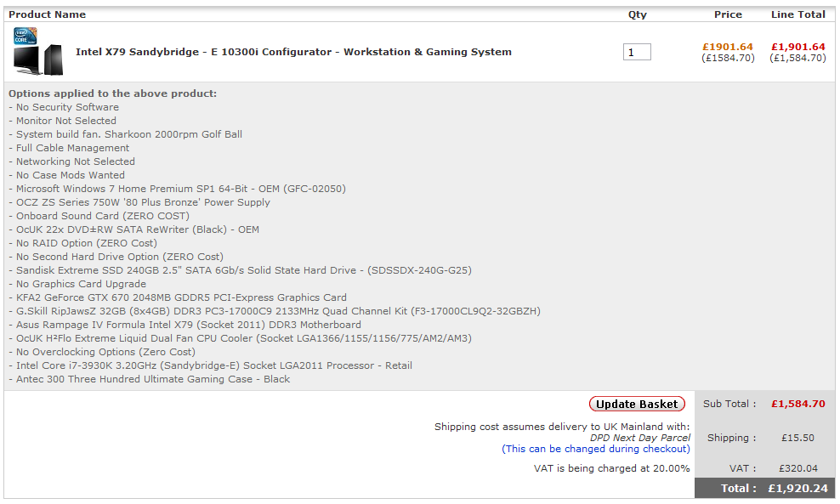This screenshot has width=840, height=504.
Task: Click the Total value £1,920.24
Action: tap(798, 489)
